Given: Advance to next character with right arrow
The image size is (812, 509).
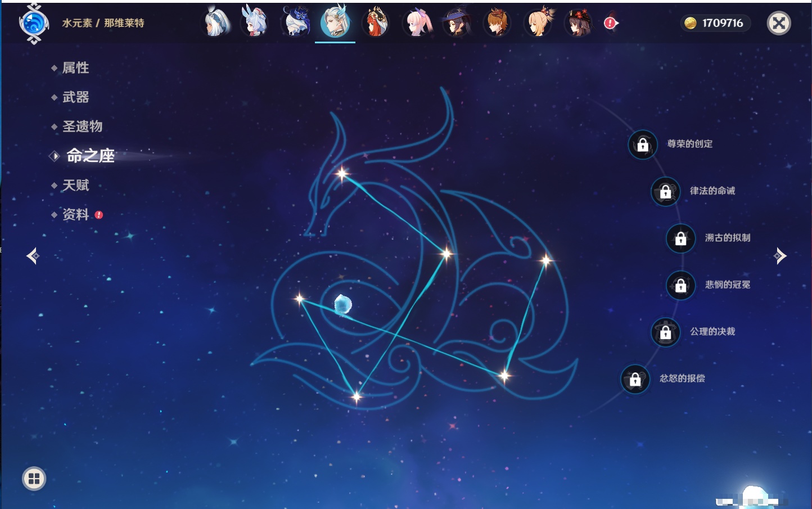Looking at the screenshot, I should coord(779,256).
